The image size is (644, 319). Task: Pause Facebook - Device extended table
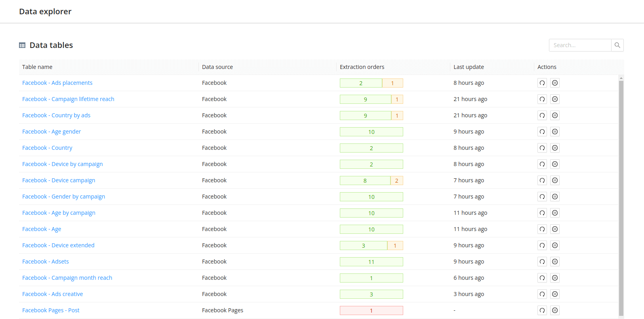[x=555, y=245]
